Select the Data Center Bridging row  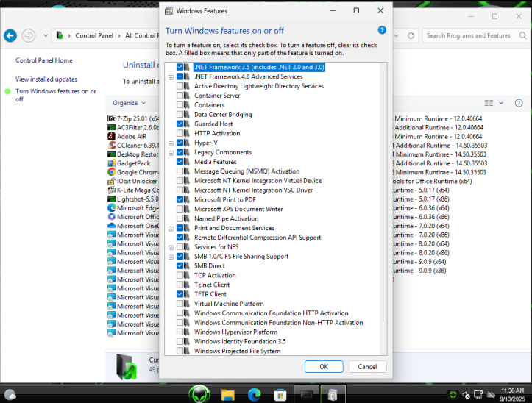[223, 115]
